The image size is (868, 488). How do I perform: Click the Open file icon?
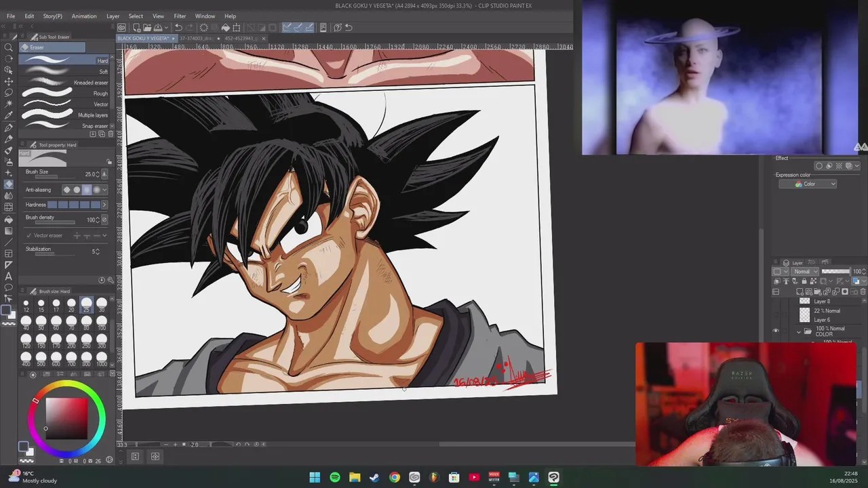(x=147, y=28)
